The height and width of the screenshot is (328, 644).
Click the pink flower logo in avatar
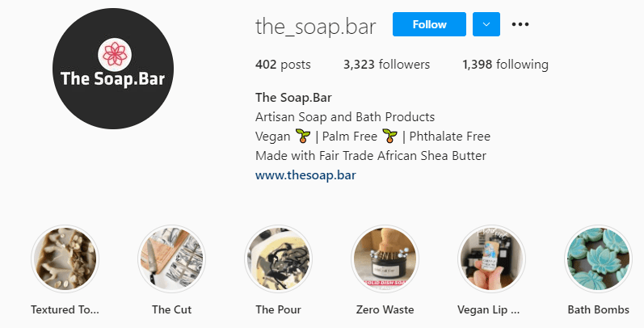click(x=115, y=55)
